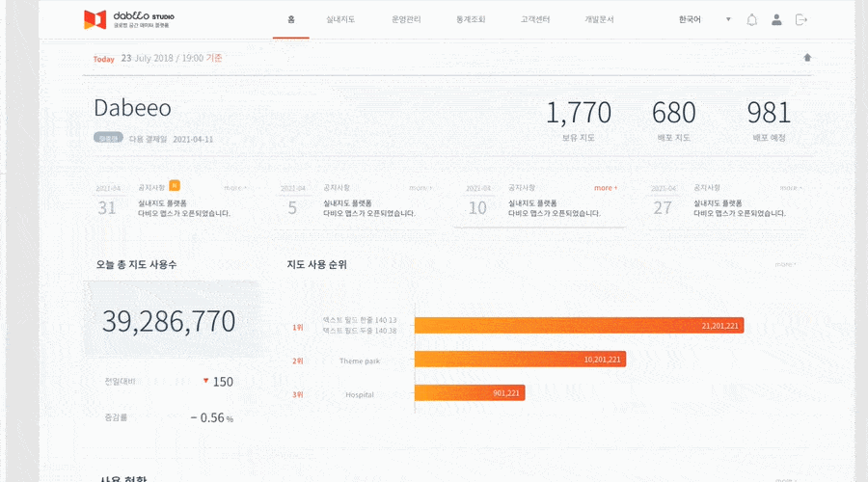Click 'more +' on the notice dated 31
This screenshot has height=482, width=868.
235,188
